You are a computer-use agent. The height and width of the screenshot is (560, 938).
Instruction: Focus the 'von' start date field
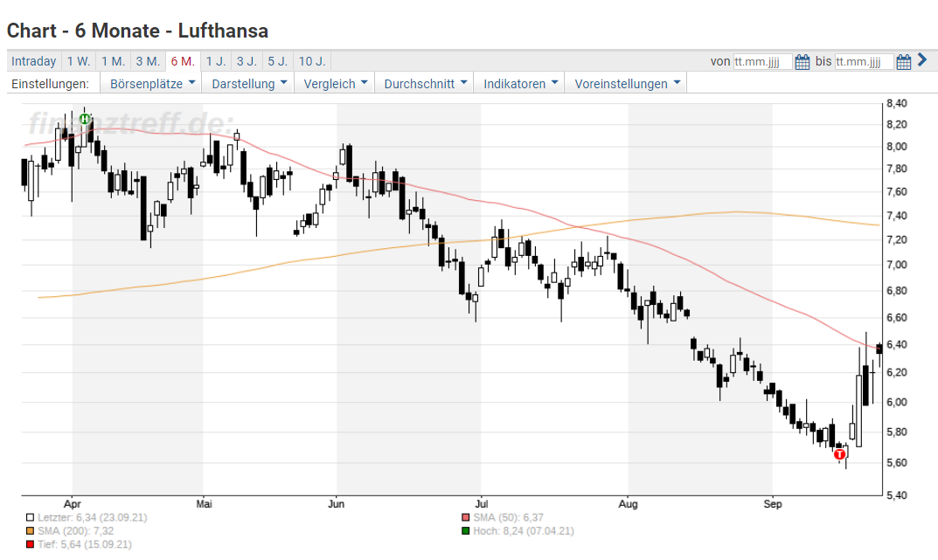(762, 61)
